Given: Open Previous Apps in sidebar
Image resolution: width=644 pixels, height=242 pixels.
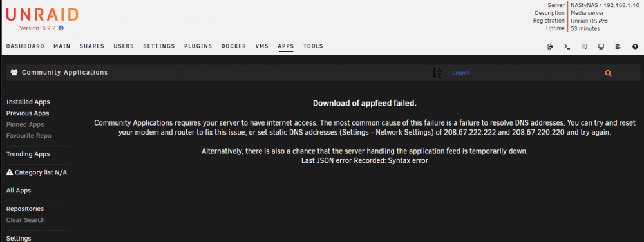Looking at the screenshot, I should click(x=28, y=113).
